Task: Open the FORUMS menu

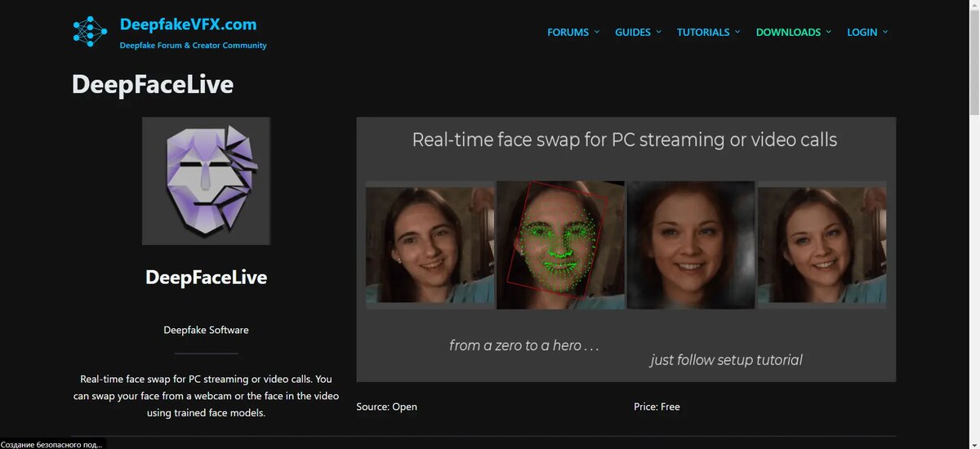Action: point(568,33)
